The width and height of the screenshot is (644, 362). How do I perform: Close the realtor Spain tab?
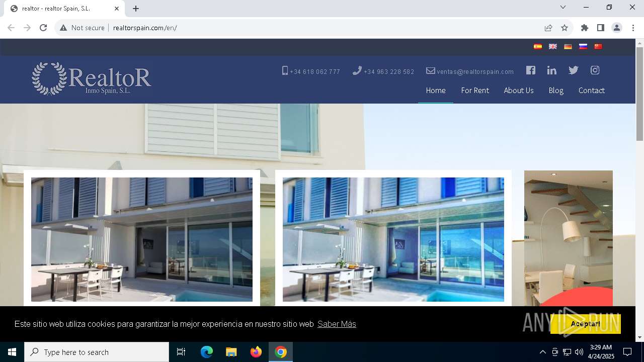(x=117, y=9)
